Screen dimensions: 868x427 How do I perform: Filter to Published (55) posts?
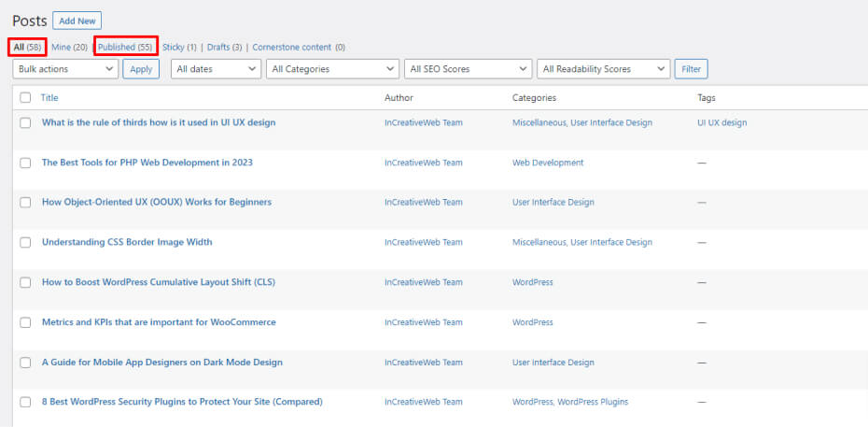click(x=125, y=47)
